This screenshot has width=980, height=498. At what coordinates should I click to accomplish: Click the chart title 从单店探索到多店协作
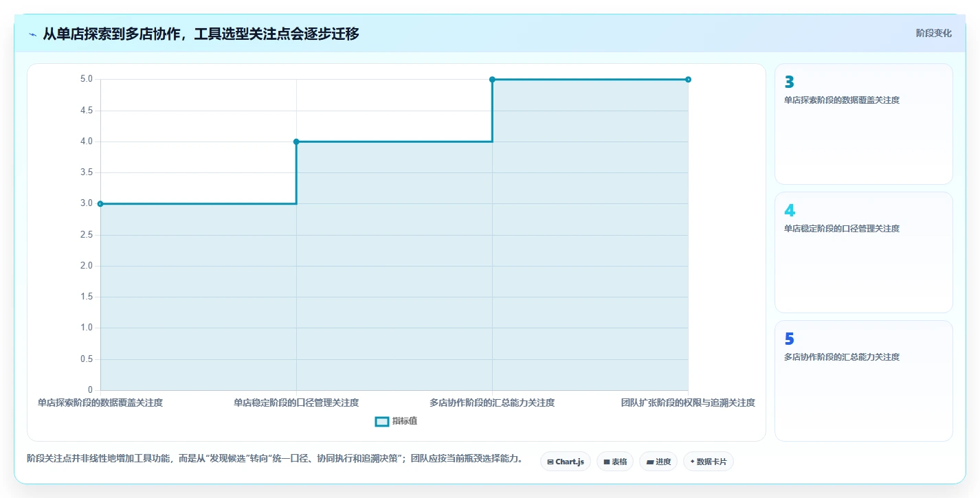coord(201,34)
